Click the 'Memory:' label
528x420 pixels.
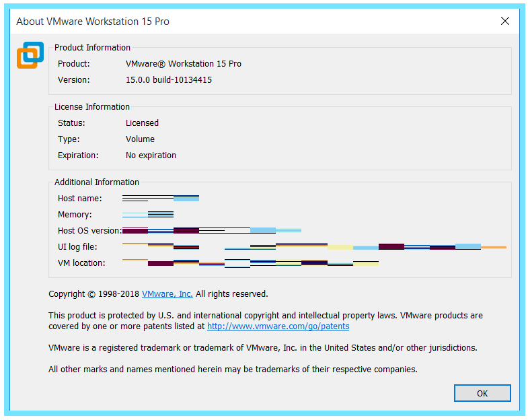75,215
